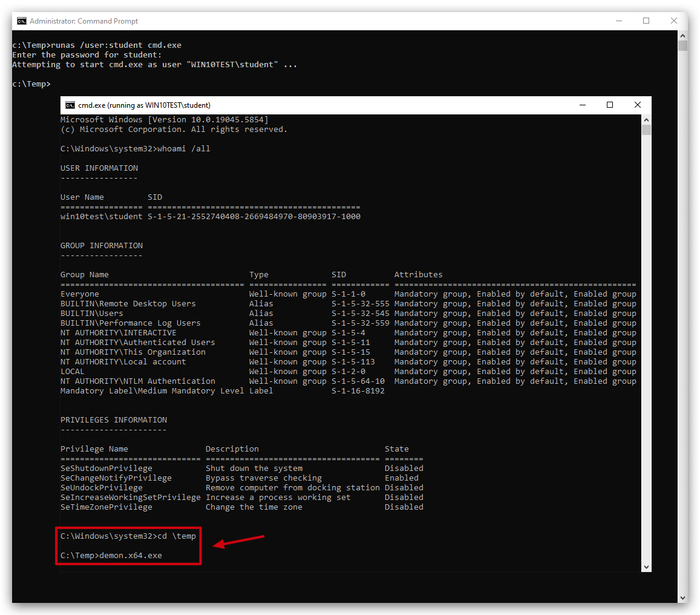Viewport: 700px width, 615px height.
Task: Click the 'Attributes' column header
Action: (418, 275)
